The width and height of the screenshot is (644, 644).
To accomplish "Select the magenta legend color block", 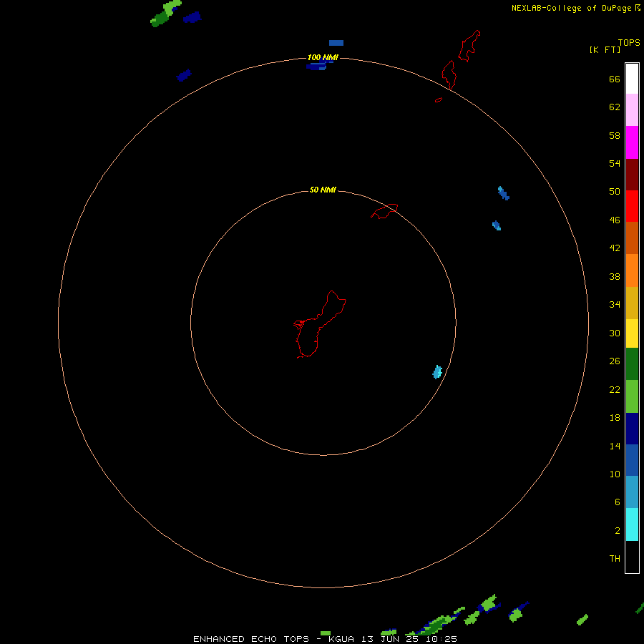I will [632, 142].
